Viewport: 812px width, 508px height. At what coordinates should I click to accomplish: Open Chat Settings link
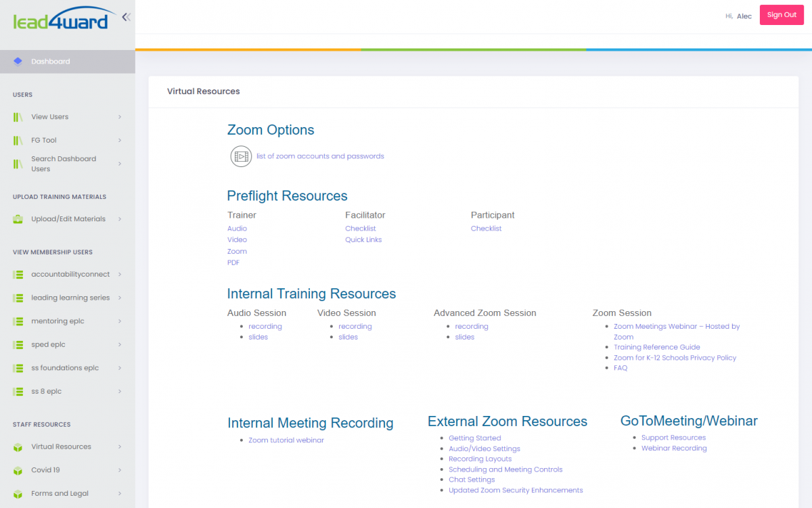[x=472, y=480]
